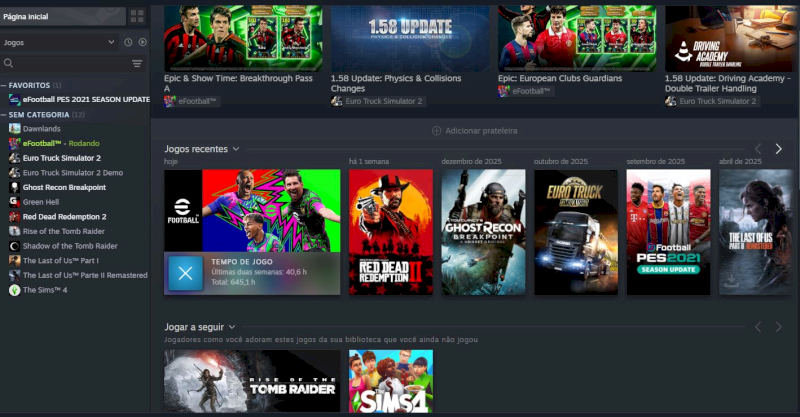The height and width of the screenshot is (417, 800).
Task: Open advanced filter options icon
Action: [x=137, y=63]
